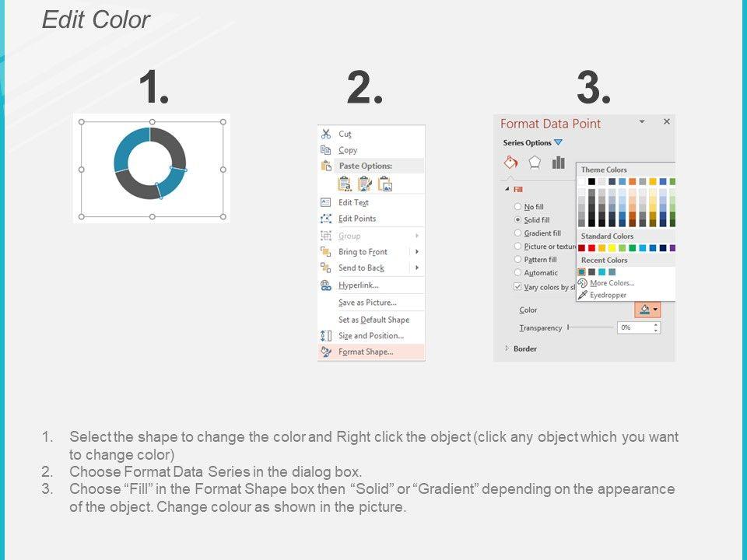Expand the Border section
This screenshot has height=560, width=747.
tap(508, 348)
